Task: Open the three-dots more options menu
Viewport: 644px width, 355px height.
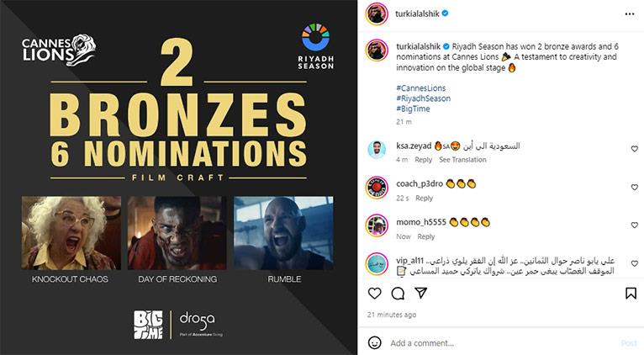Action: (x=630, y=14)
